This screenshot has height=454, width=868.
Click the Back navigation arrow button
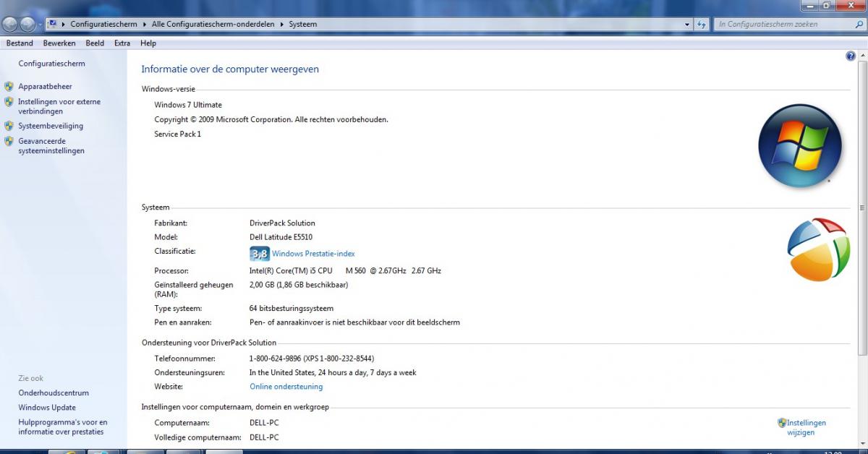coord(10,24)
